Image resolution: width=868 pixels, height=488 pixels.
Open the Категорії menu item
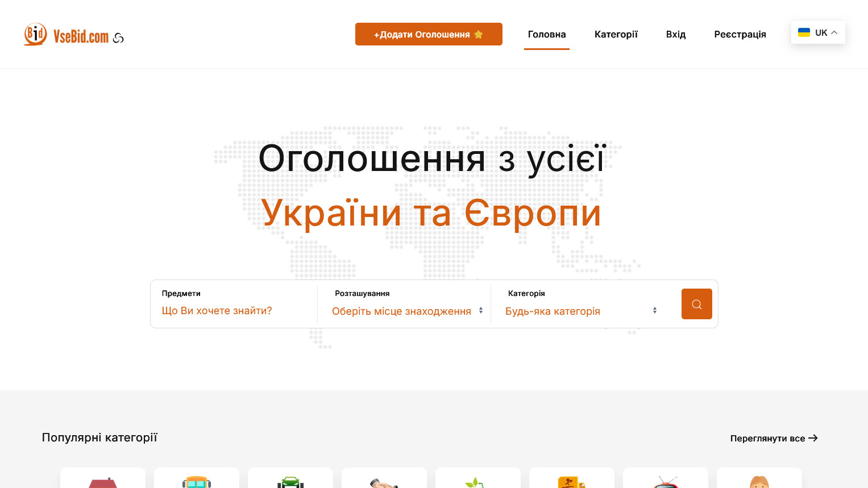coord(616,34)
